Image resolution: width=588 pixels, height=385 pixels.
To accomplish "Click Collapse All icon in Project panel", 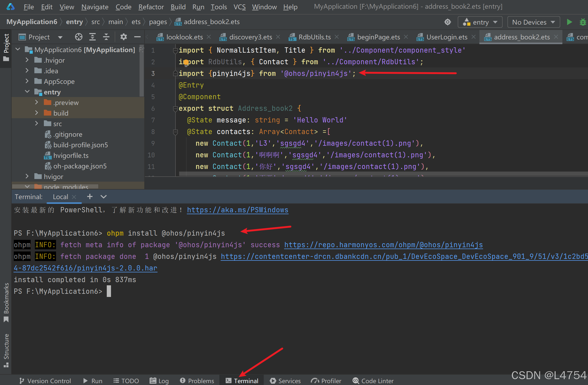I will coord(106,37).
